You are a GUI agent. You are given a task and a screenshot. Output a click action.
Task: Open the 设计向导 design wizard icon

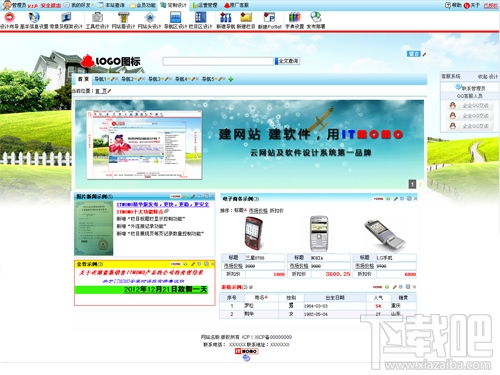pos(9,17)
